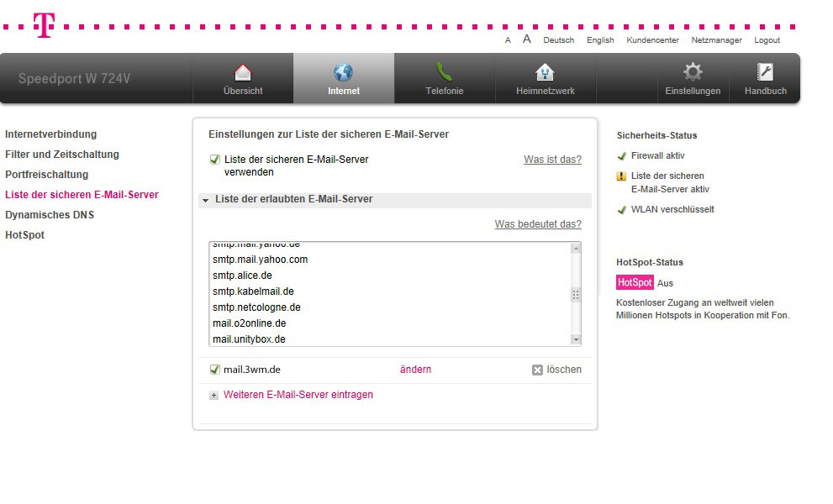This screenshot has height=504, width=833.
Task: Click the Telekom T logo
Action: point(44,25)
